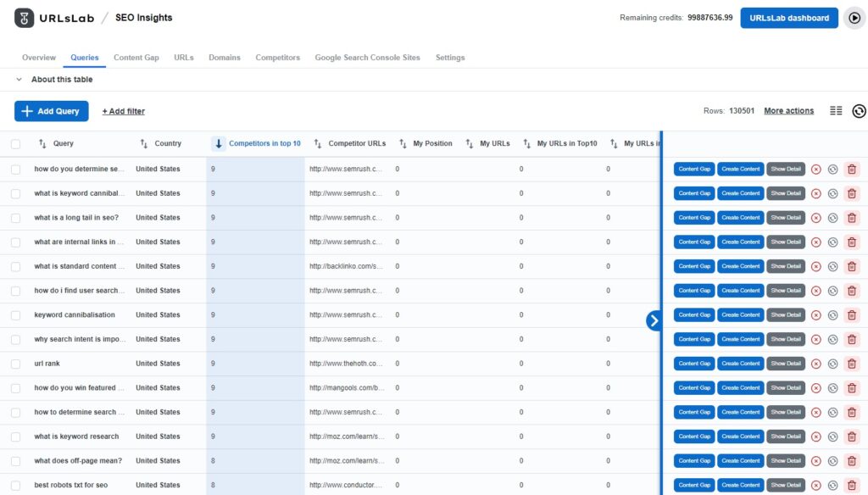Select the 'what is a long tail in seo?' checkbox

point(15,218)
